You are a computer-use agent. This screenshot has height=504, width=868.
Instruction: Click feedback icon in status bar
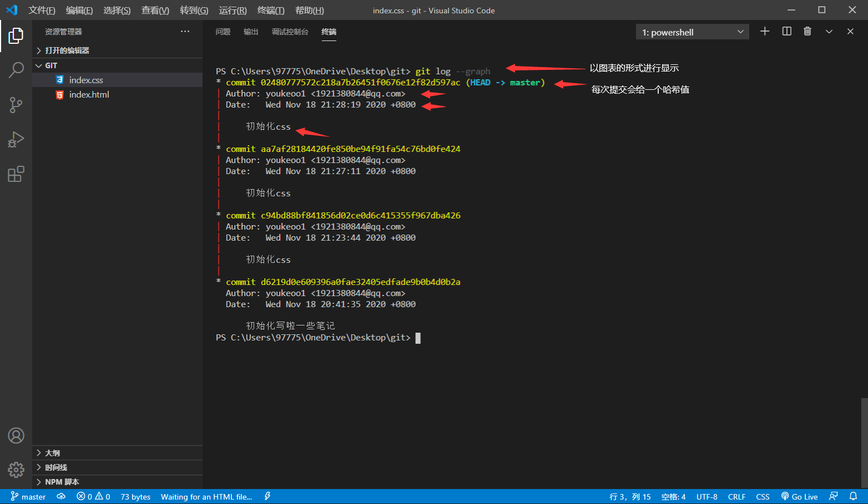tap(833, 497)
